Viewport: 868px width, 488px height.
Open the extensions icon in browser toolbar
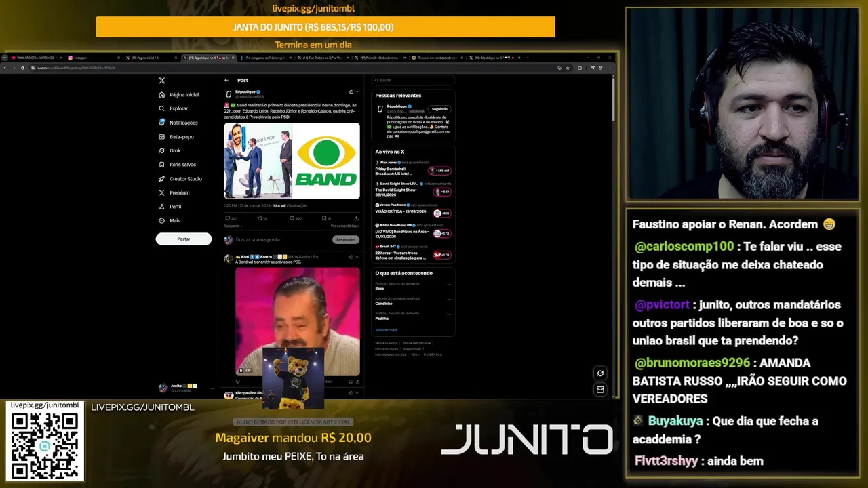(x=579, y=68)
